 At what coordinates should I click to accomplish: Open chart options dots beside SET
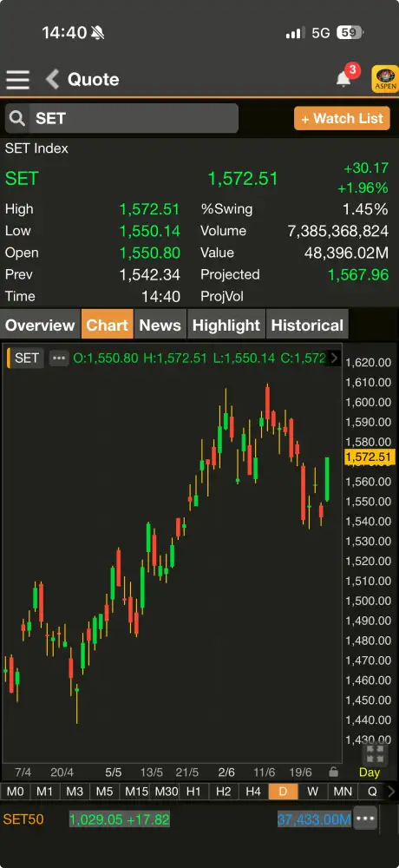click(59, 358)
